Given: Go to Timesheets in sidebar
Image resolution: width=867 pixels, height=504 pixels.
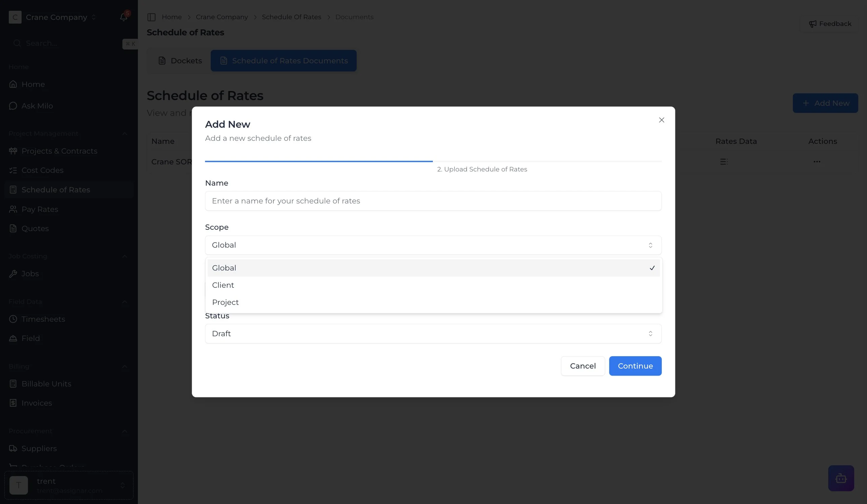Looking at the screenshot, I should coord(43,319).
